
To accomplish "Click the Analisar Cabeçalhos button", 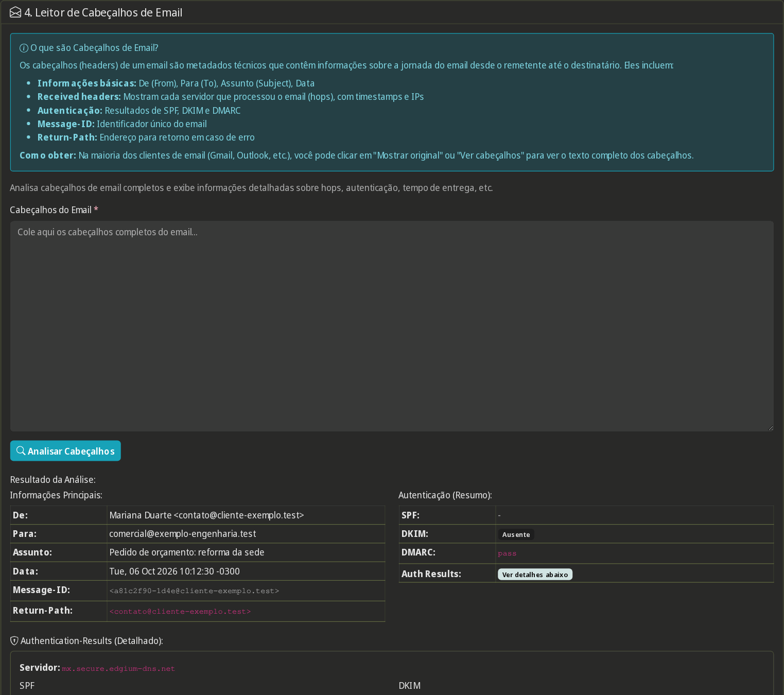I will click(x=65, y=451).
